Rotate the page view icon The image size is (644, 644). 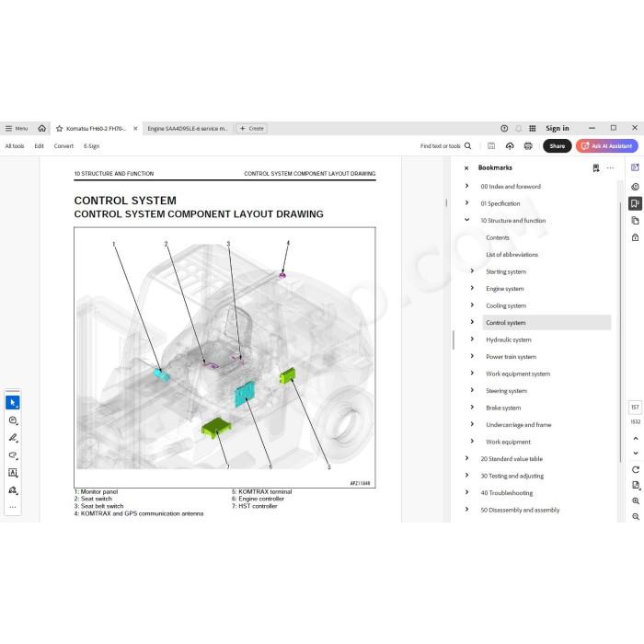636,469
